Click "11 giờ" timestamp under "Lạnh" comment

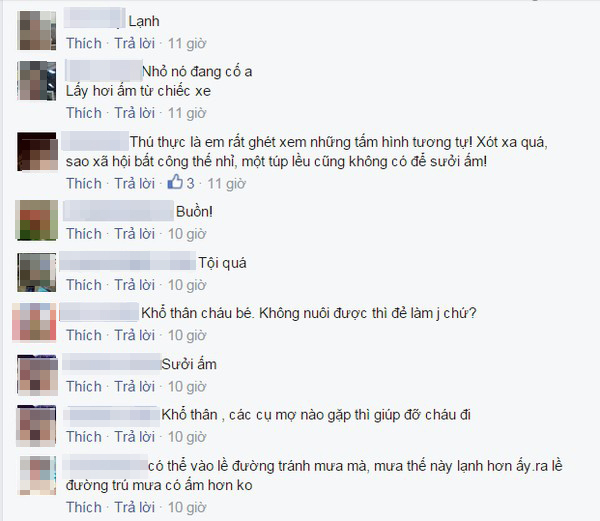[187, 43]
